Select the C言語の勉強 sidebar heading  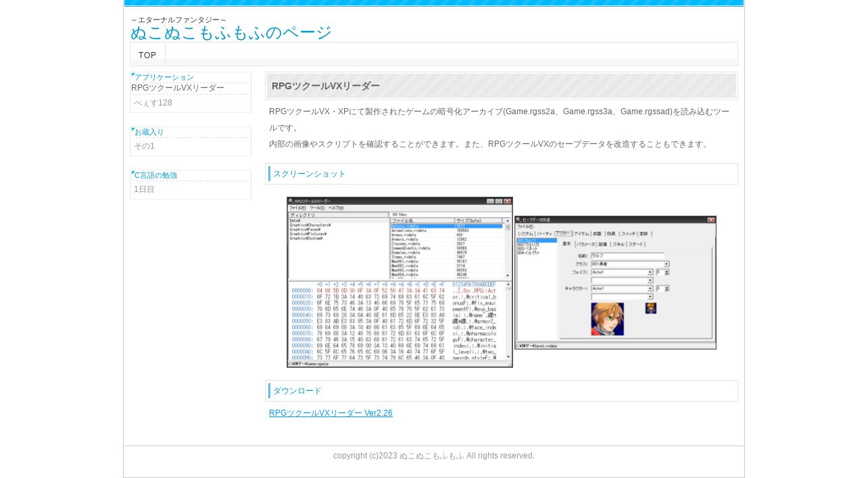pyautogui.click(x=156, y=175)
